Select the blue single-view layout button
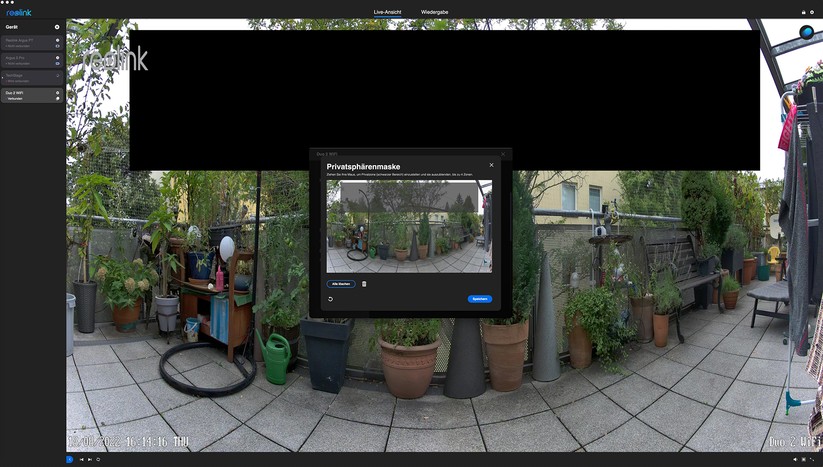The height and width of the screenshot is (467, 823). tap(70, 459)
